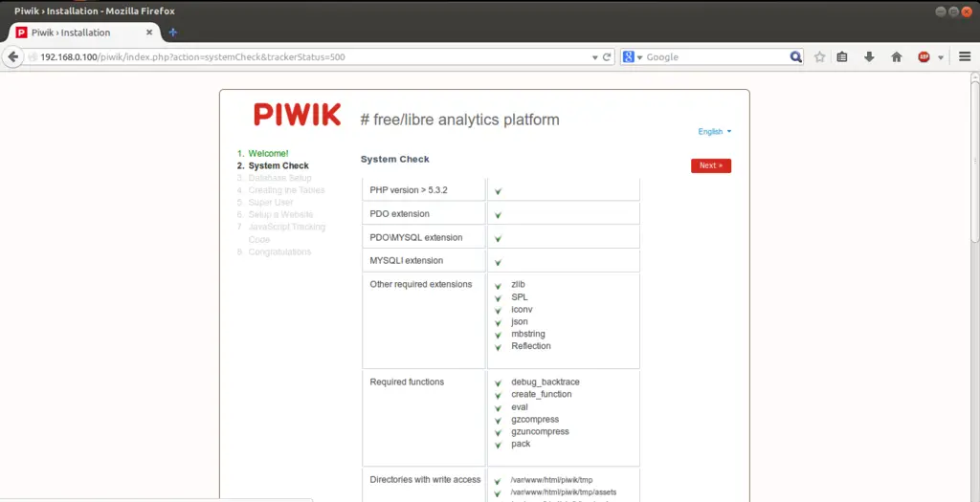Click the PDO extension check mark

coord(498,215)
